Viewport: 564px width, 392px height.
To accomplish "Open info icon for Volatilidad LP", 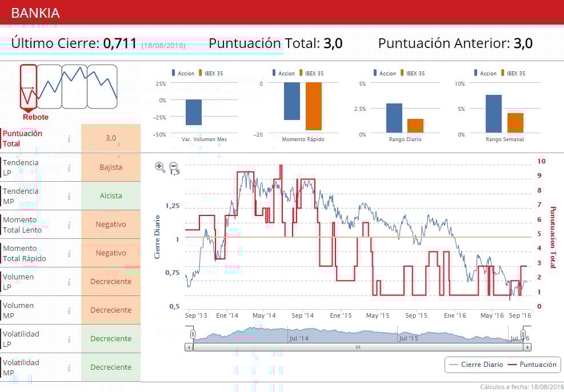I will coord(69,339).
